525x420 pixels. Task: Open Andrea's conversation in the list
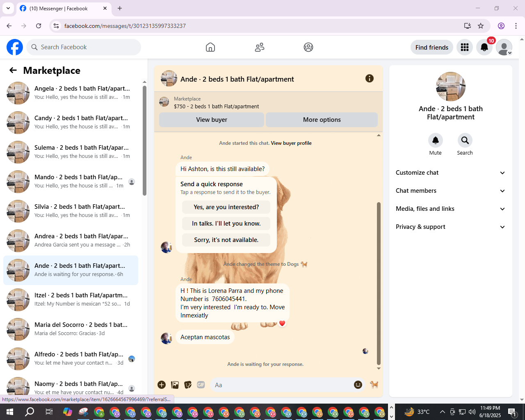coord(71,241)
